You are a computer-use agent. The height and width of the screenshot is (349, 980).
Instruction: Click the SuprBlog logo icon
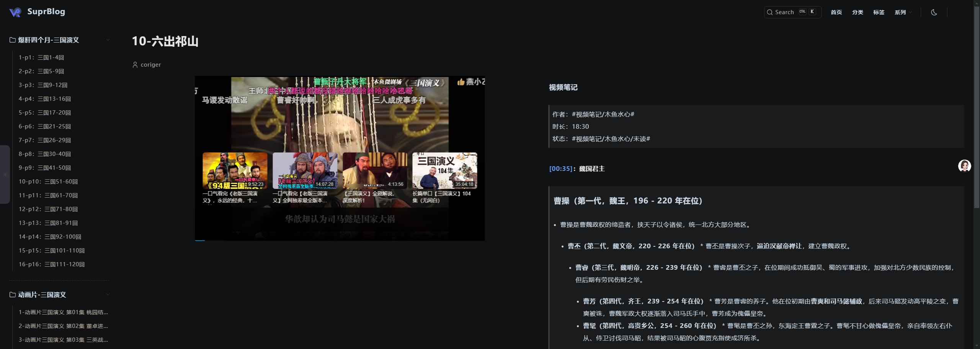point(15,12)
